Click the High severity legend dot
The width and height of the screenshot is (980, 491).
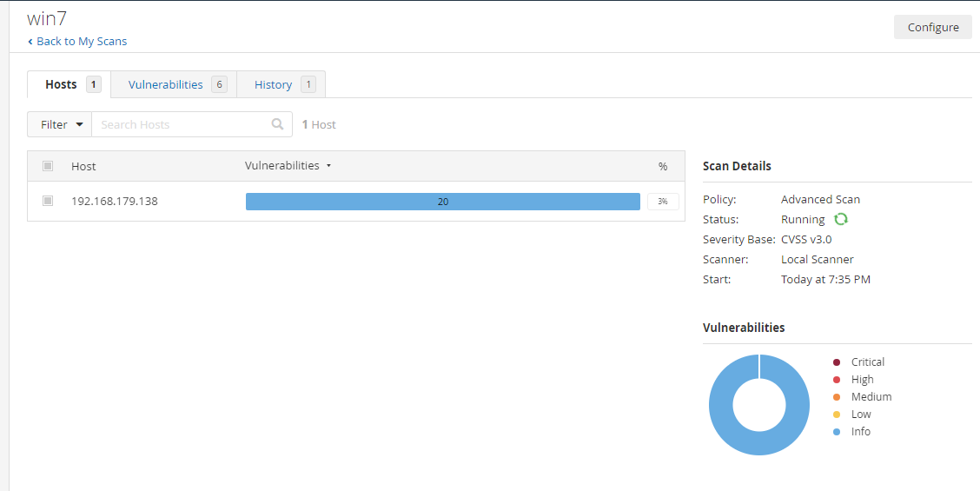tap(837, 380)
